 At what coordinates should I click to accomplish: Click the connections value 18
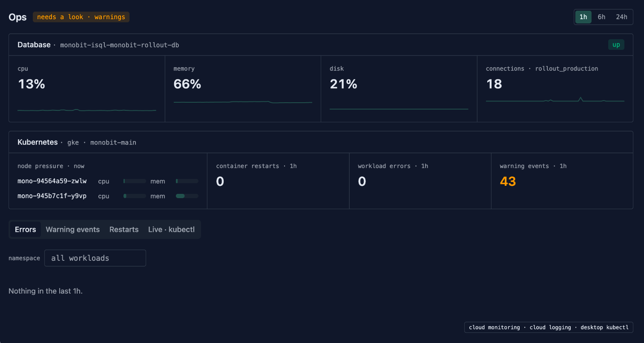click(x=494, y=84)
